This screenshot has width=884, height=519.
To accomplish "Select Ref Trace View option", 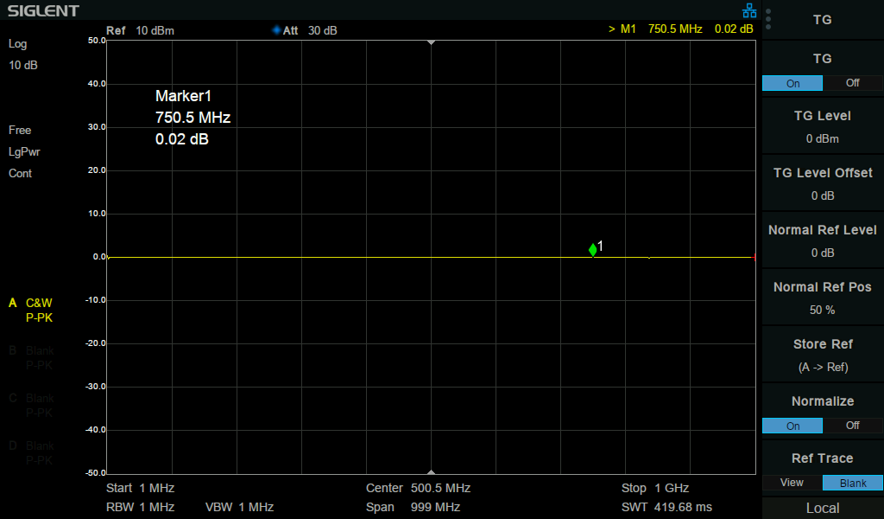I will tap(792, 483).
